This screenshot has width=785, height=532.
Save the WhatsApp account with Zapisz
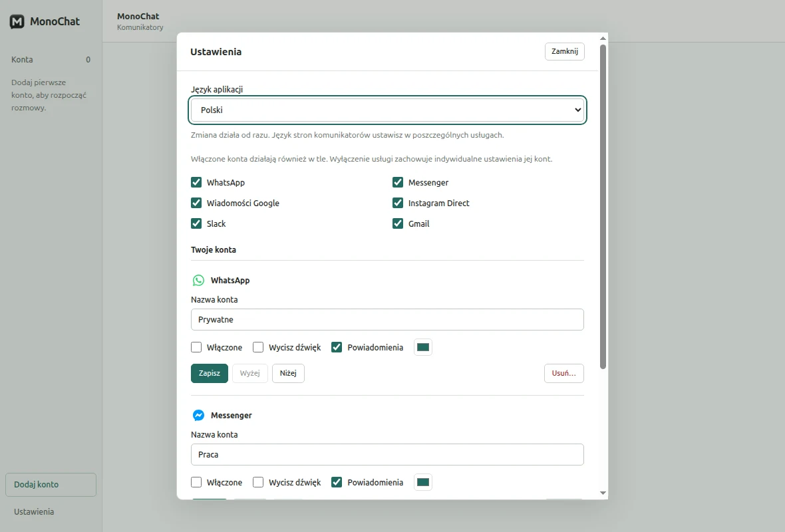210,373
